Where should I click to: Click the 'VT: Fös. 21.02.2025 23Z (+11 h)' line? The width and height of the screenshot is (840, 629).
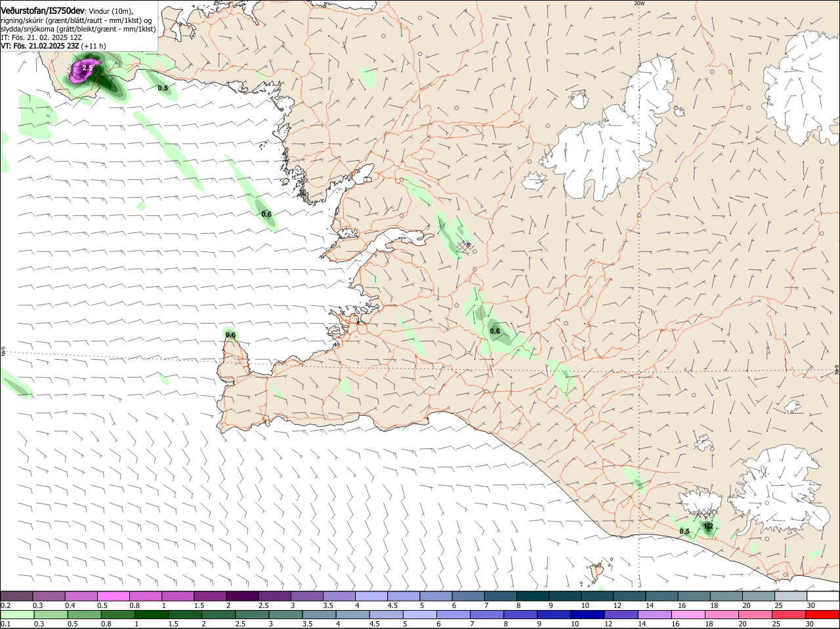[x=53, y=46]
